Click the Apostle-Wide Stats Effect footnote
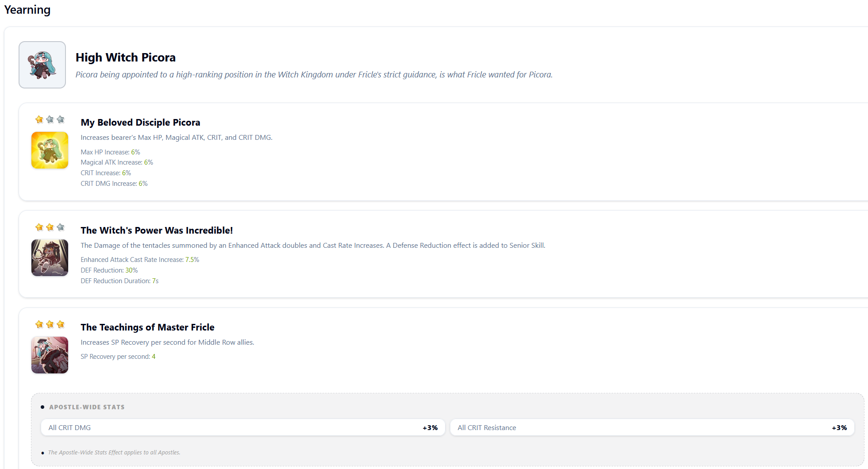This screenshot has width=868, height=469. 114,452
